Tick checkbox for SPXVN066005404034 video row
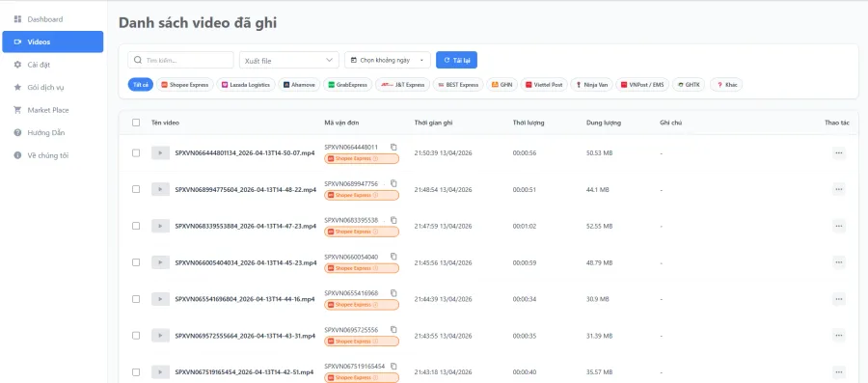This screenshot has height=383, width=868. click(x=136, y=262)
